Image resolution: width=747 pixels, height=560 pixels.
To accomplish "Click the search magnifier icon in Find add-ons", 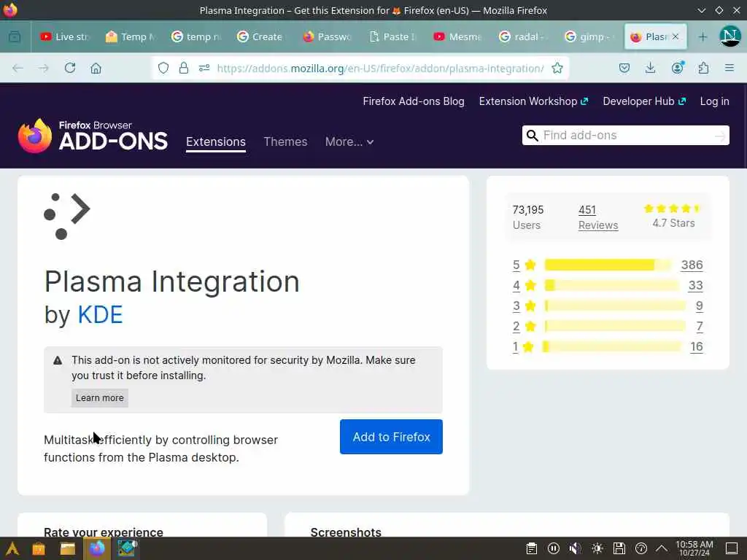I will 532,136.
